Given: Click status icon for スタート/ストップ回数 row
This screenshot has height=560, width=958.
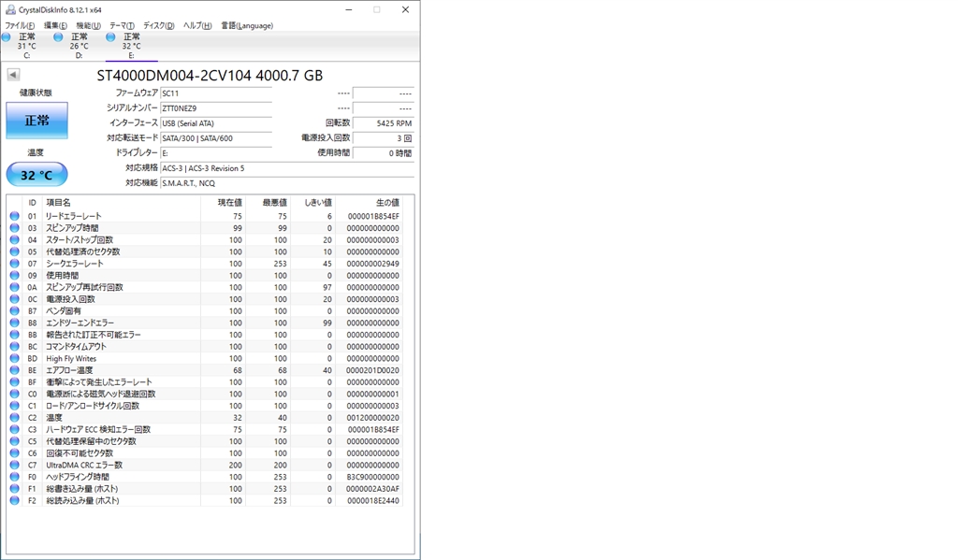Looking at the screenshot, I should pos(15,240).
